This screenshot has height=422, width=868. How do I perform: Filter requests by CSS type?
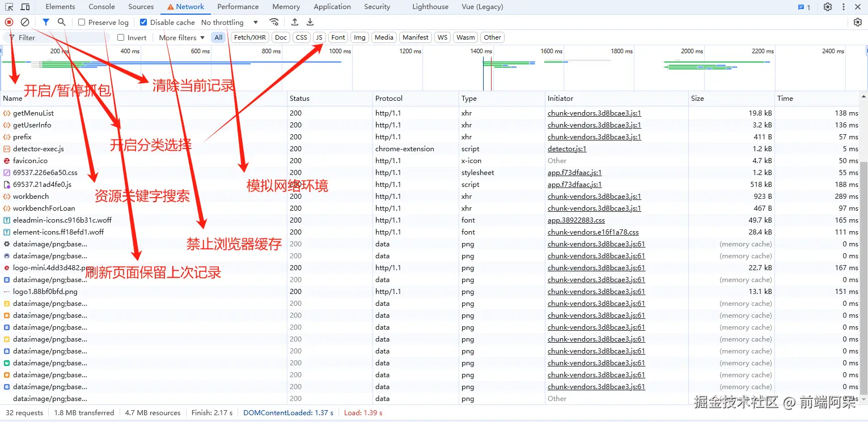(302, 37)
